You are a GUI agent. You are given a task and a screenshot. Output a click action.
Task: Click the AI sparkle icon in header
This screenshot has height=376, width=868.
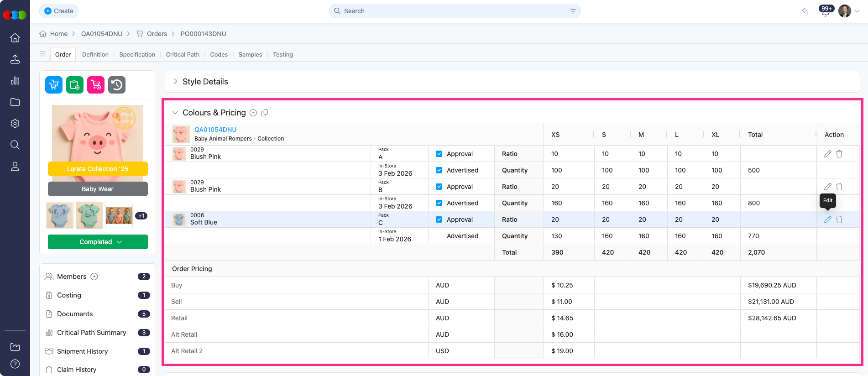[x=805, y=11]
